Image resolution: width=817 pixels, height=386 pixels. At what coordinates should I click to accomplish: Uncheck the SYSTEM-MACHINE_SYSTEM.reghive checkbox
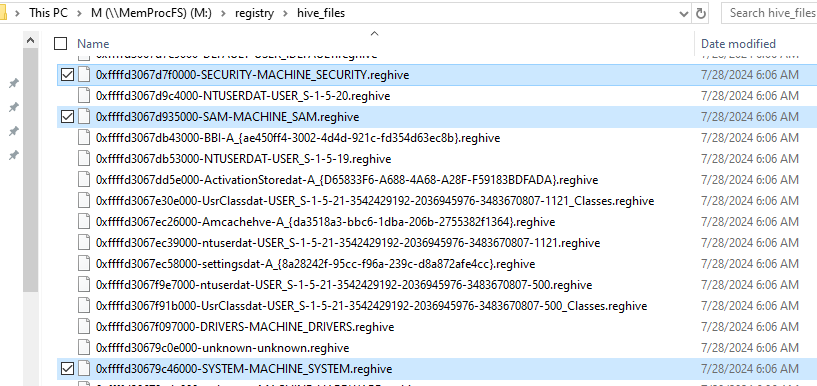pyautogui.click(x=67, y=369)
